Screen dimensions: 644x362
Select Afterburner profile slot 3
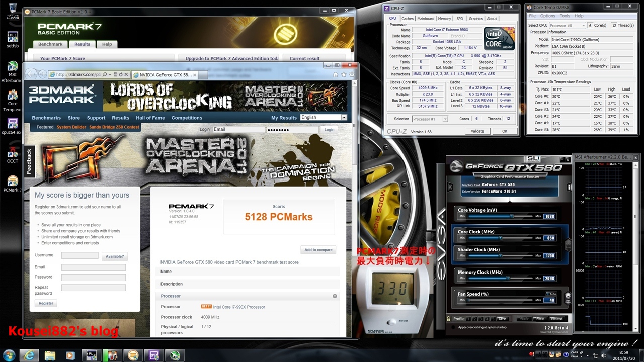click(x=480, y=319)
